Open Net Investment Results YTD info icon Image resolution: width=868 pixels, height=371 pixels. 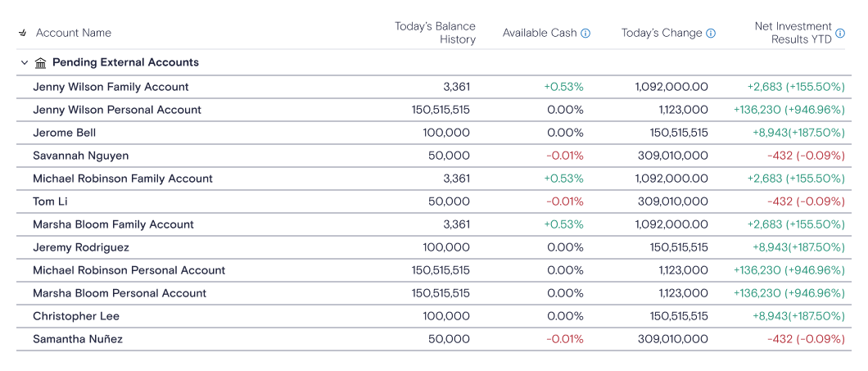(x=840, y=34)
